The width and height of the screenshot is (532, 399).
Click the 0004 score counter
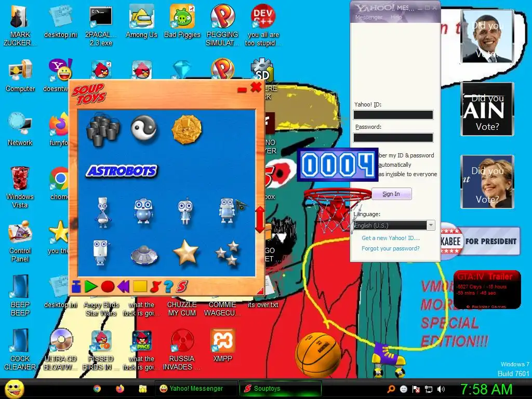[338, 165]
